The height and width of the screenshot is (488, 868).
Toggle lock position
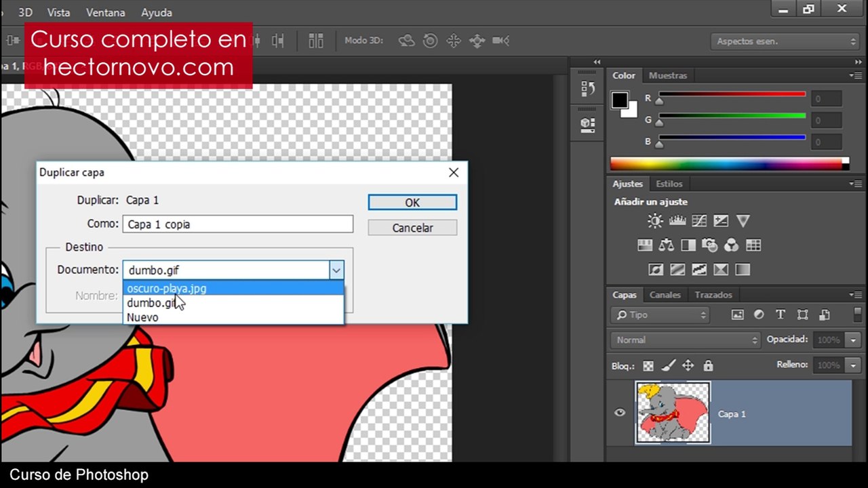688,366
